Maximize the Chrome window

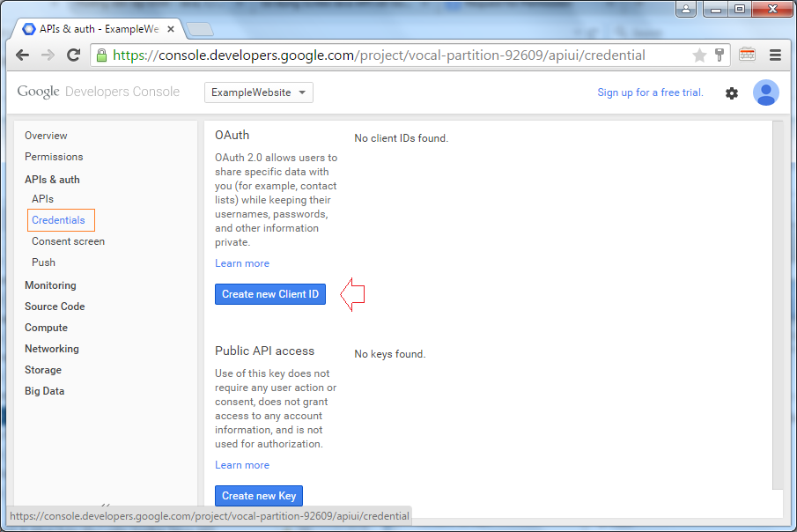pyautogui.click(x=740, y=9)
